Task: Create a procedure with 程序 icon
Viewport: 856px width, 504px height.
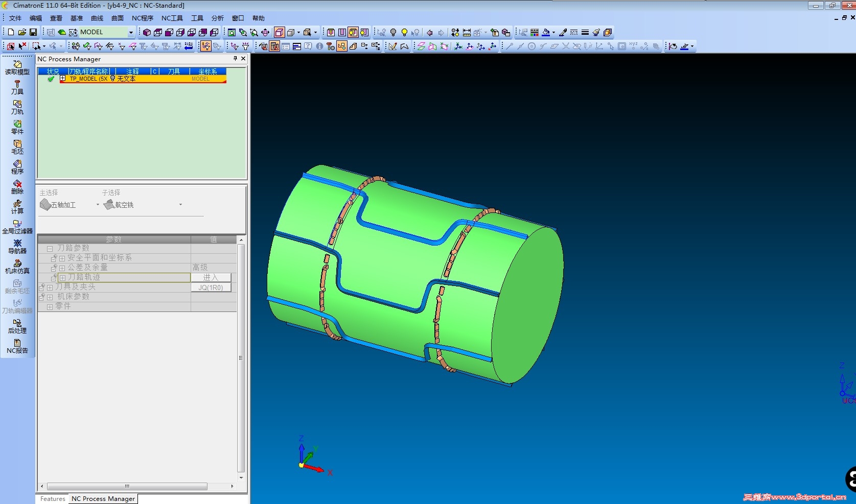Action: coord(17,167)
